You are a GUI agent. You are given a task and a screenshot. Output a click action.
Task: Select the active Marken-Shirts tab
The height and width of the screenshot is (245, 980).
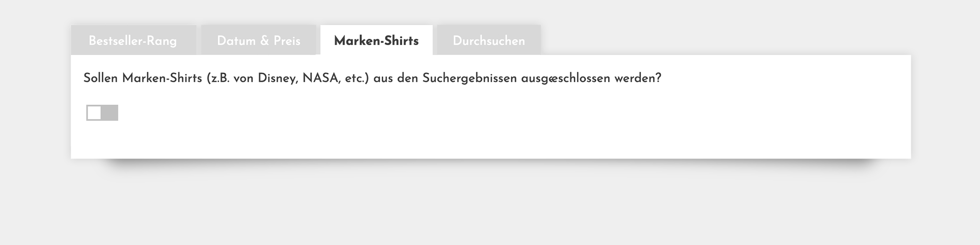(x=376, y=41)
